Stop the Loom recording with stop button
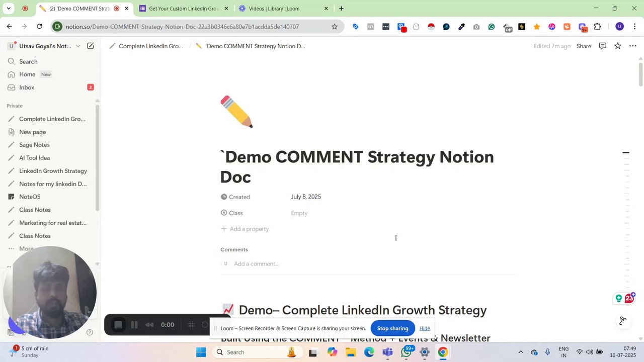 [118, 325]
